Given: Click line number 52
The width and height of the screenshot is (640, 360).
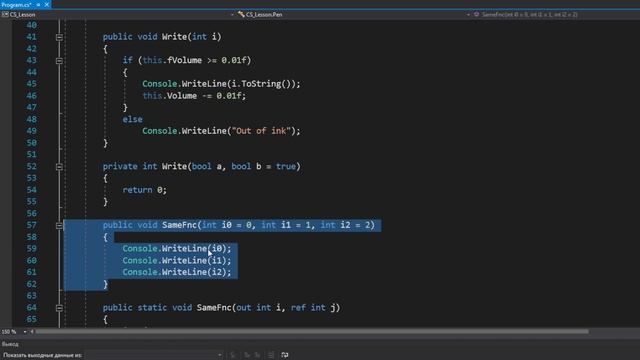Looking at the screenshot, I should [x=31, y=167].
